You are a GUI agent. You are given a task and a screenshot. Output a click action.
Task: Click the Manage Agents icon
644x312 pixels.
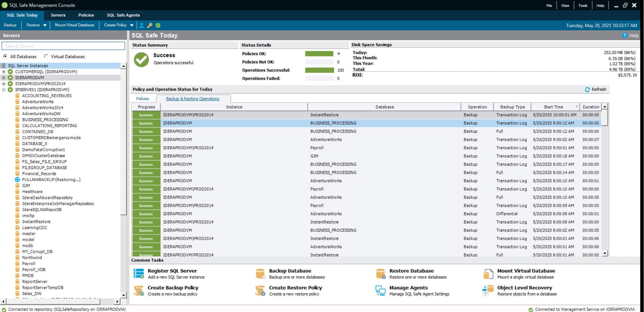click(381, 290)
